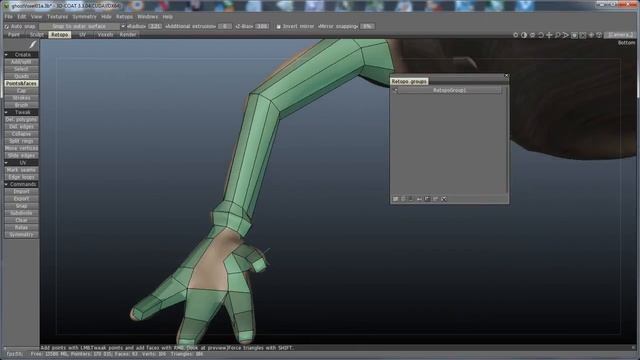Click the pen tool icon above Create section
The width and height of the screenshot is (640, 360).
click(32, 44)
